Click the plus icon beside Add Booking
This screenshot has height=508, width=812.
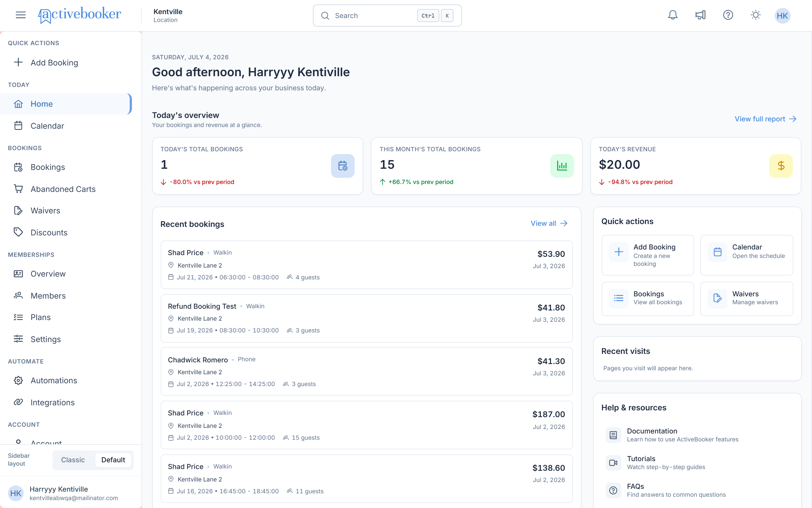pos(18,62)
